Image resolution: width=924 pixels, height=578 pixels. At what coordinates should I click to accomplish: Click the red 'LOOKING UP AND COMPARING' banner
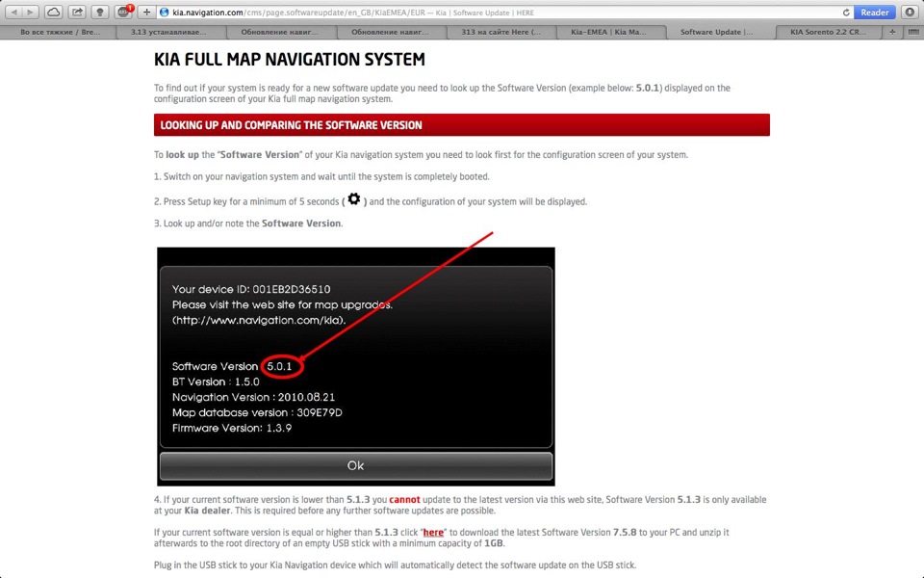click(461, 125)
